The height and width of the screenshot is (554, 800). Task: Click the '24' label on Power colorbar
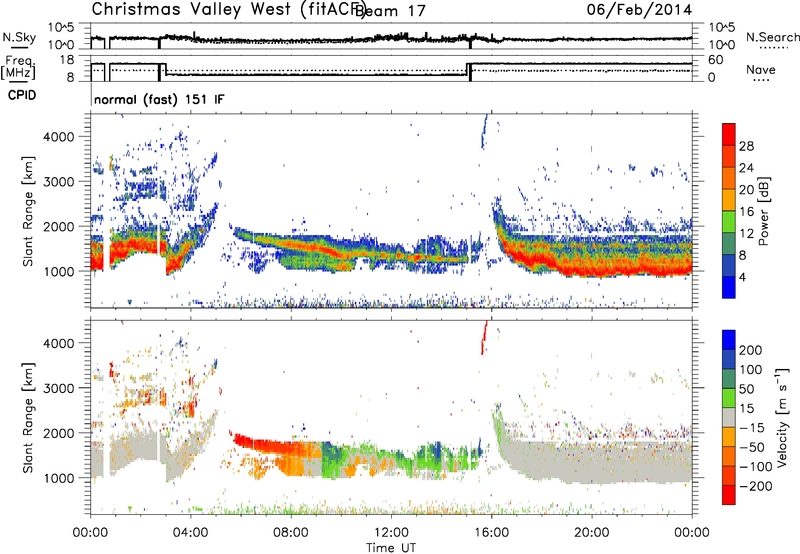[x=746, y=168]
